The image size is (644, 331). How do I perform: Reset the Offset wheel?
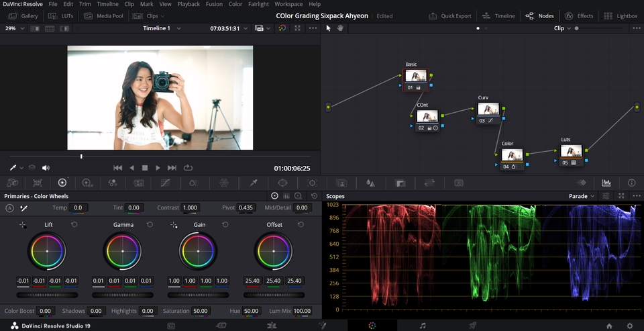tap(301, 224)
